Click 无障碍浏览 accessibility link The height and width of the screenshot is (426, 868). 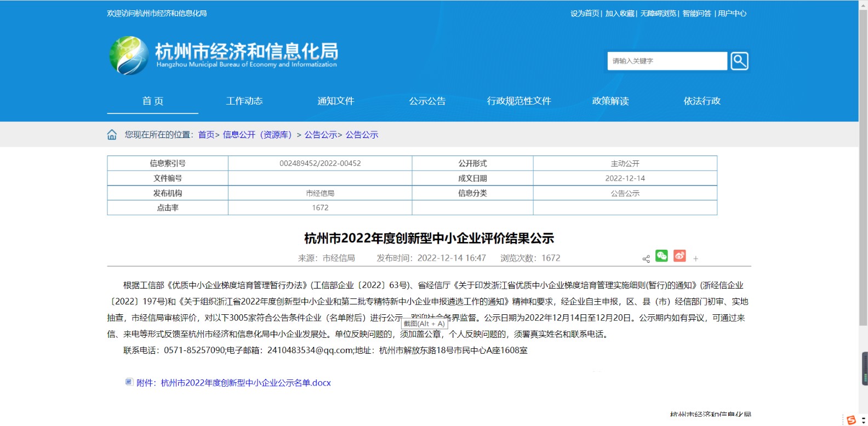658,14
